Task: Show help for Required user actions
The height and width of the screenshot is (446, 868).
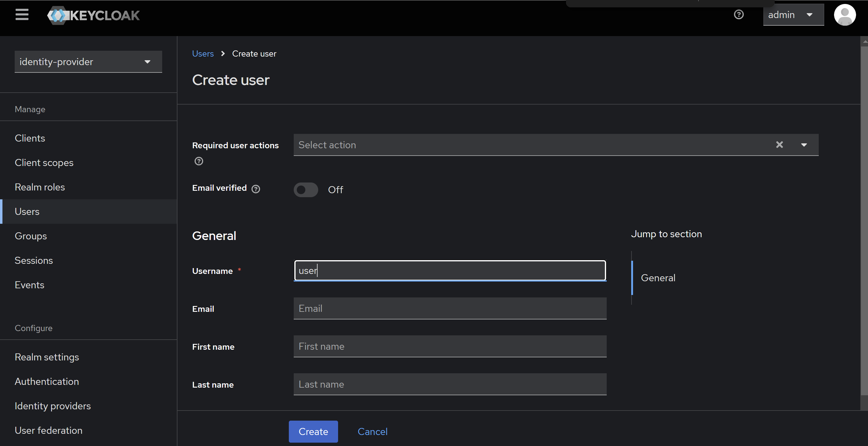Action: (199, 161)
